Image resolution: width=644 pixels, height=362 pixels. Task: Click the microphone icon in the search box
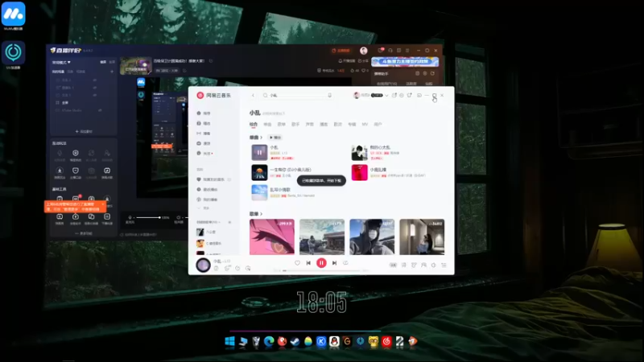[x=329, y=95]
